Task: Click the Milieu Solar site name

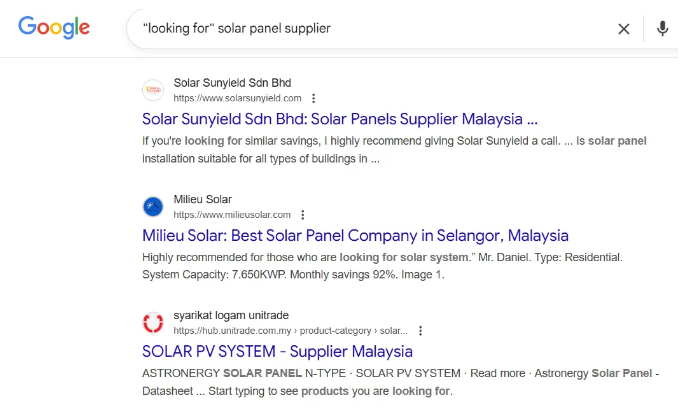Action: pos(202,199)
